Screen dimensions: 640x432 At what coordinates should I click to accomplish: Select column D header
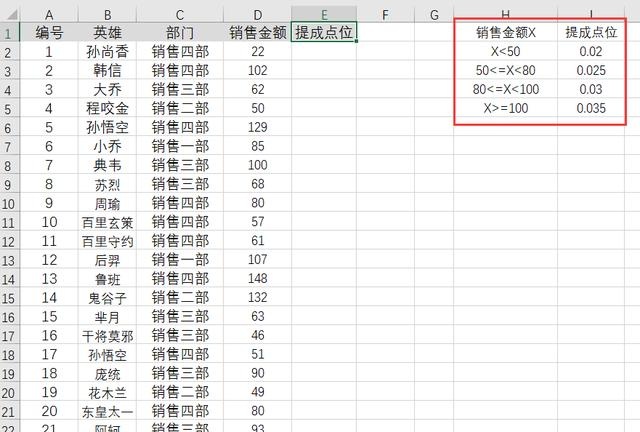point(258,15)
